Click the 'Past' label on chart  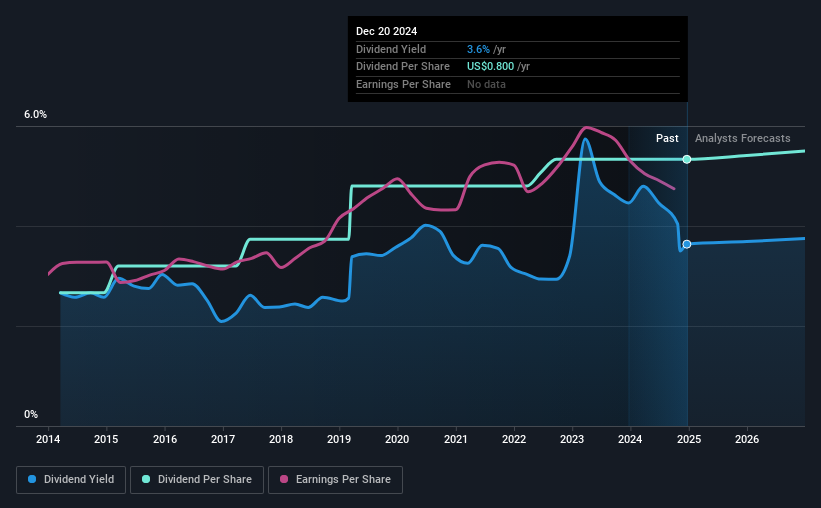point(667,138)
